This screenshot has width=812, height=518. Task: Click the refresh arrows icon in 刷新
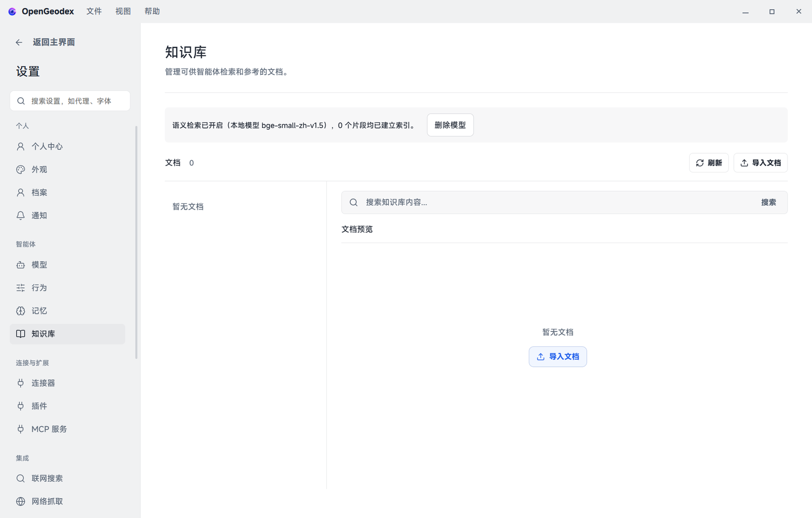(x=700, y=163)
